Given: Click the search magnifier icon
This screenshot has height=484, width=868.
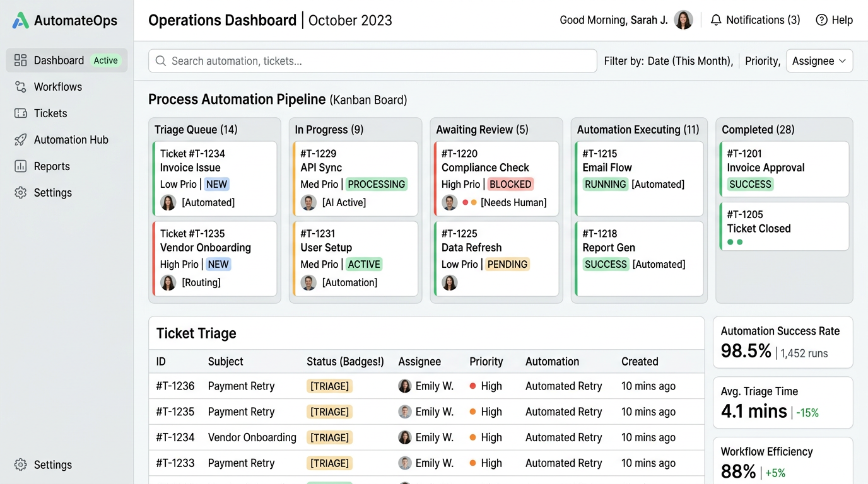Looking at the screenshot, I should pyautogui.click(x=161, y=61).
